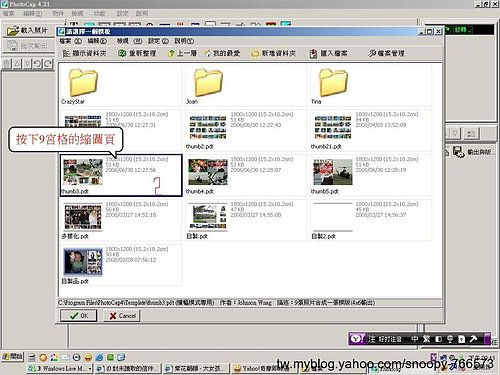Click the Yahoo logo on IME bar
Image resolution: width=500 pixels, height=375 pixels.
pos(357,339)
